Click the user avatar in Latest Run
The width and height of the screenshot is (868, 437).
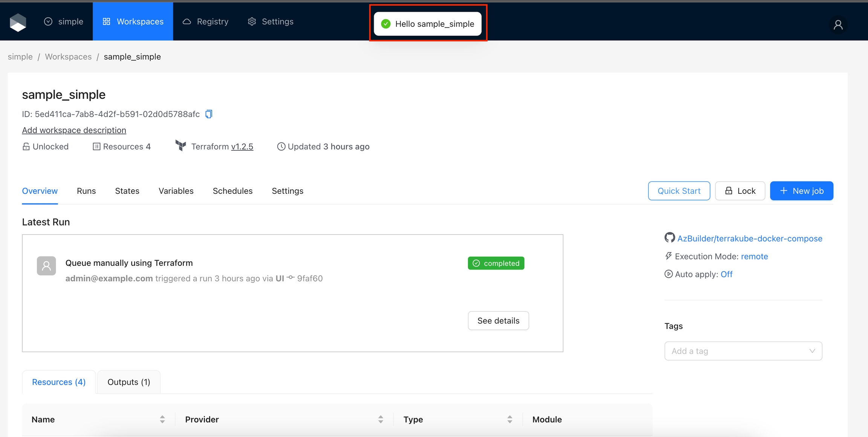(x=46, y=266)
